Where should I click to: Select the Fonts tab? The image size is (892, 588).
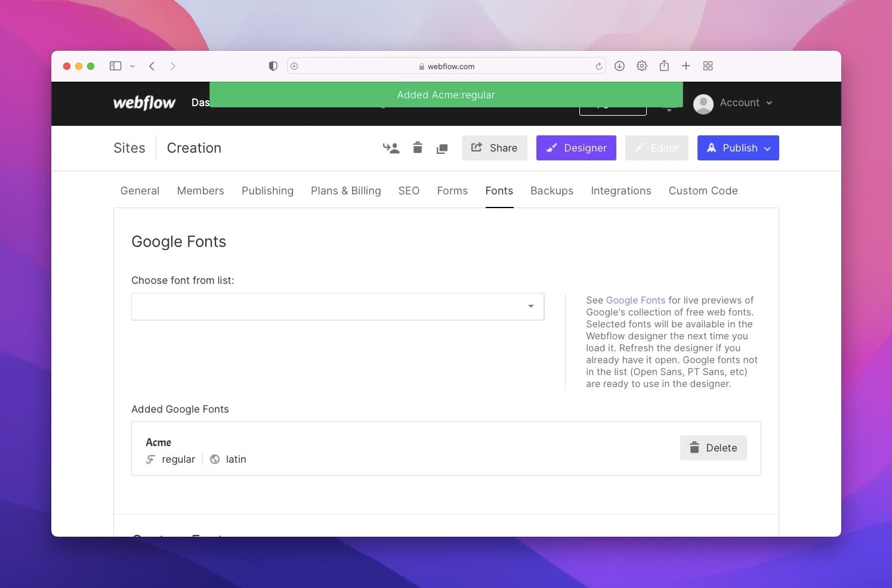(499, 191)
